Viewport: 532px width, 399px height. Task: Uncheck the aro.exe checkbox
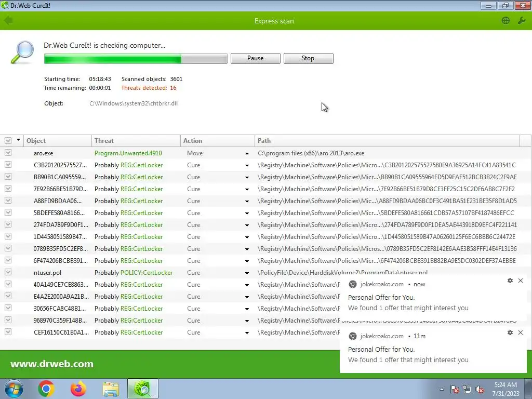pyautogui.click(x=8, y=153)
